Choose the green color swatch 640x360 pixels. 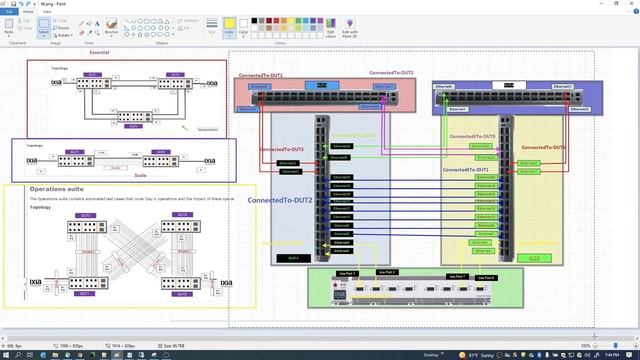point(298,20)
